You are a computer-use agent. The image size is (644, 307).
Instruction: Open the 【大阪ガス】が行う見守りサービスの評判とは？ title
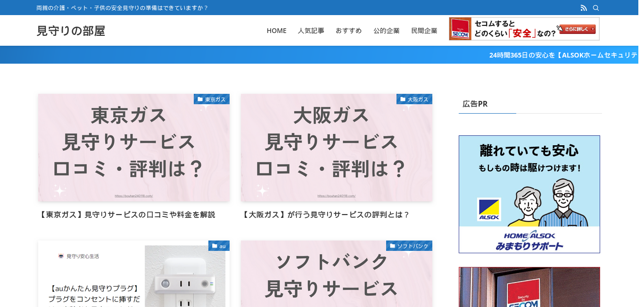point(325,215)
